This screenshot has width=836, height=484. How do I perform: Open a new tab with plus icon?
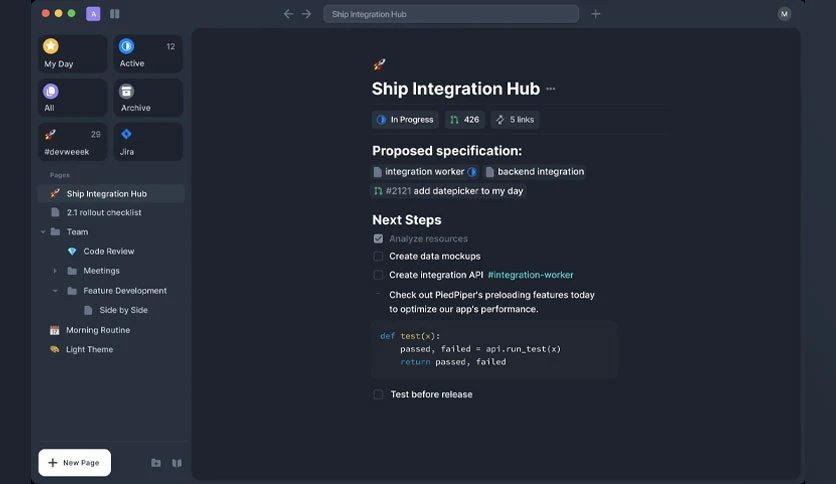point(596,14)
